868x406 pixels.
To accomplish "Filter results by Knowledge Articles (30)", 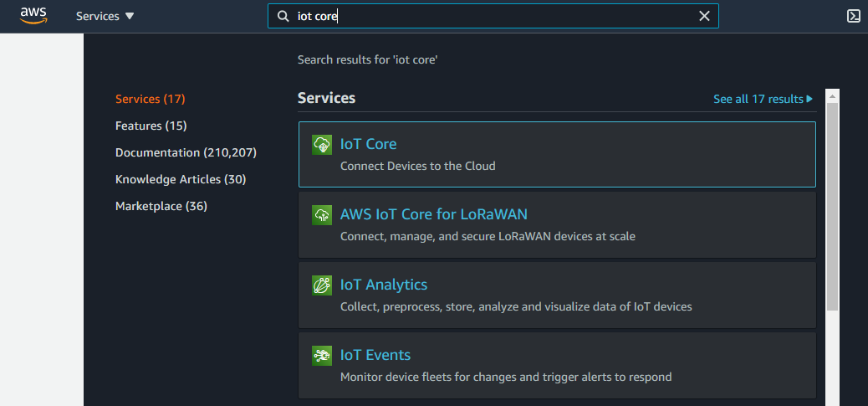I will click(181, 179).
